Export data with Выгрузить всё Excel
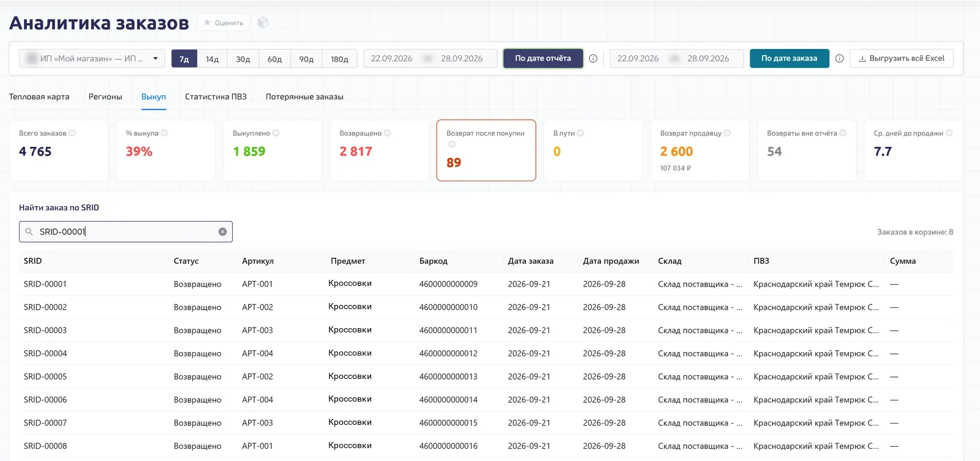 901,58
